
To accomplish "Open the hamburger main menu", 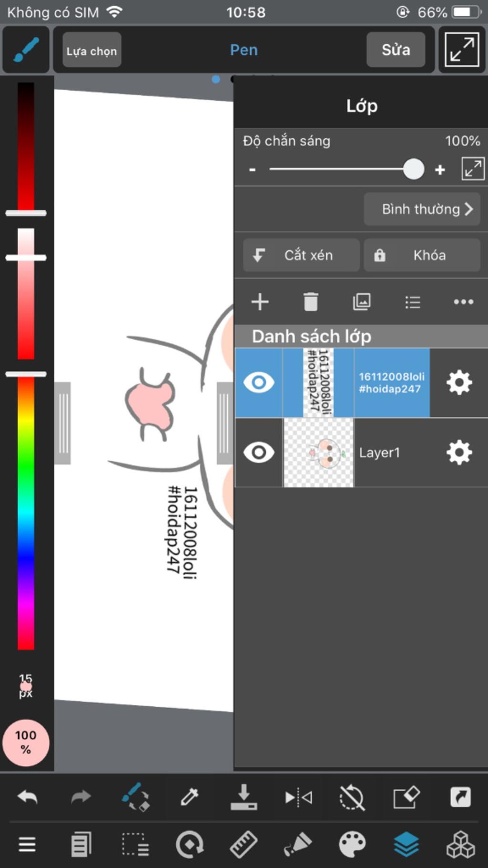I will coord(27,845).
